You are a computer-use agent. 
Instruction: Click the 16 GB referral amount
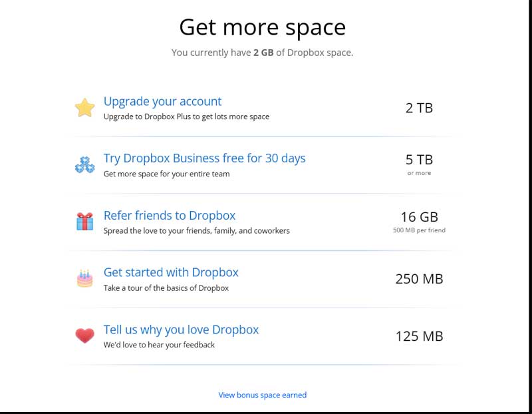[420, 217]
